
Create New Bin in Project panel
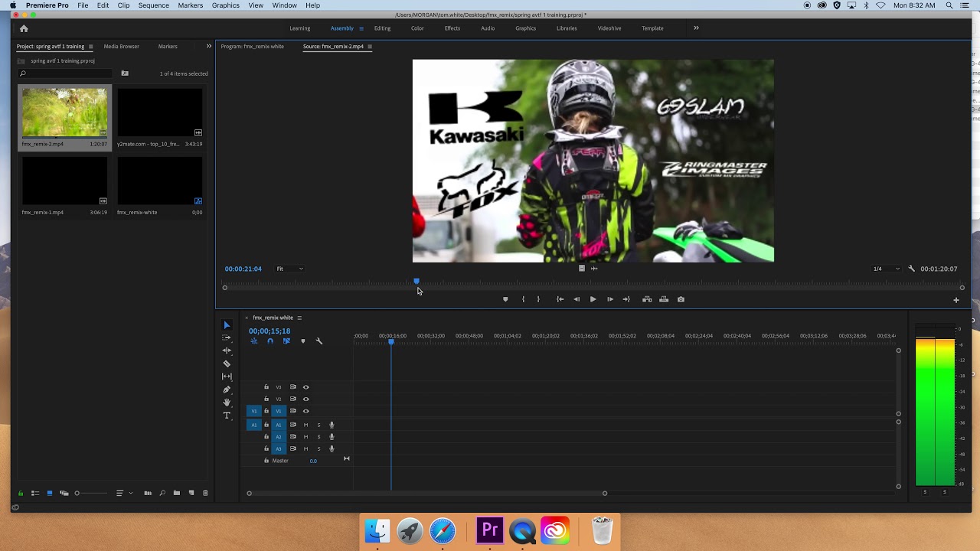176,493
